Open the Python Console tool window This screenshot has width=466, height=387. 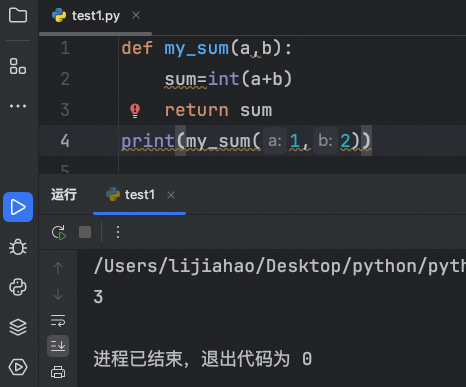coord(18,287)
